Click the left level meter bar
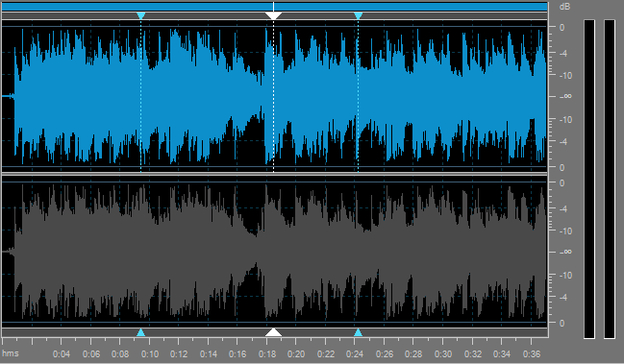 coord(589,179)
